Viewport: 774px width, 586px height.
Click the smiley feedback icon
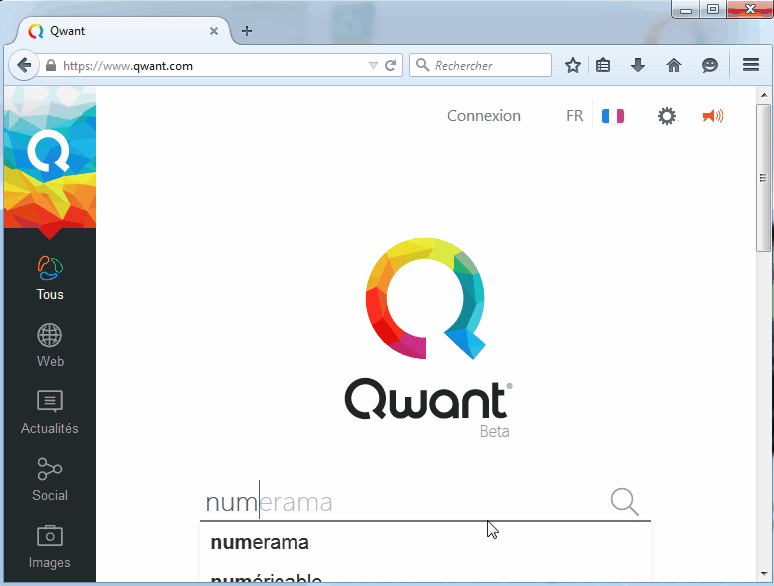(x=710, y=66)
